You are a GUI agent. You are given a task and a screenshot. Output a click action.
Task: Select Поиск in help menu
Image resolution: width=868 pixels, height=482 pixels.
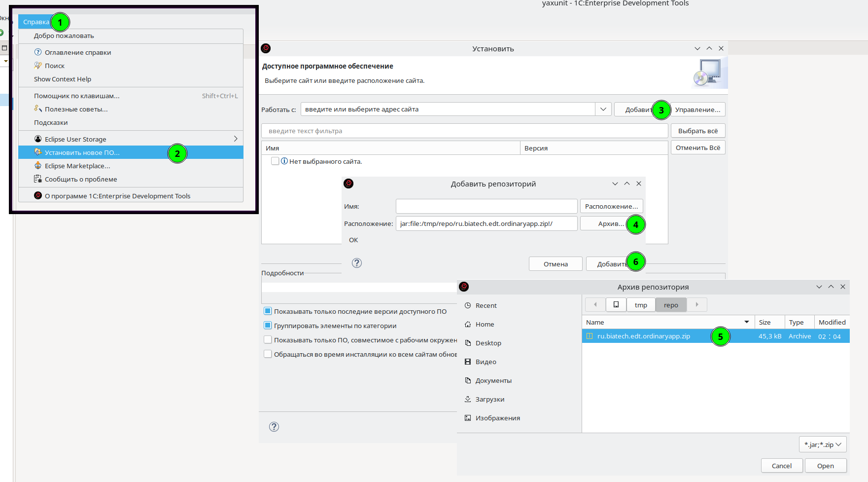point(55,66)
